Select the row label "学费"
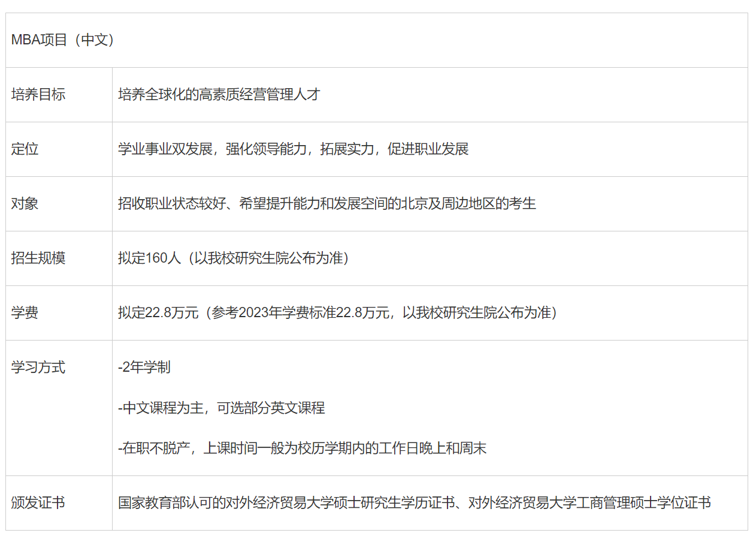Screen dimensions: 756x548 pyautogui.click(x=25, y=313)
